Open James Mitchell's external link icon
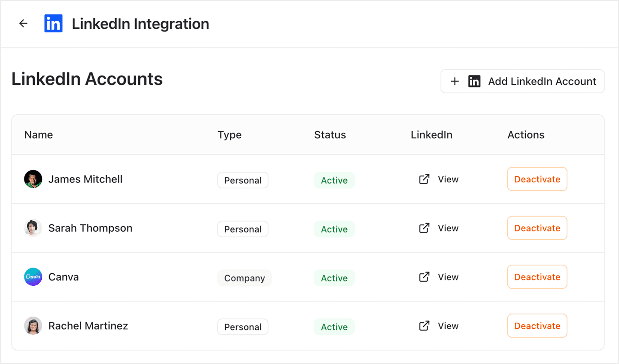The height and width of the screenshot is (364, 619). (424, 179)
